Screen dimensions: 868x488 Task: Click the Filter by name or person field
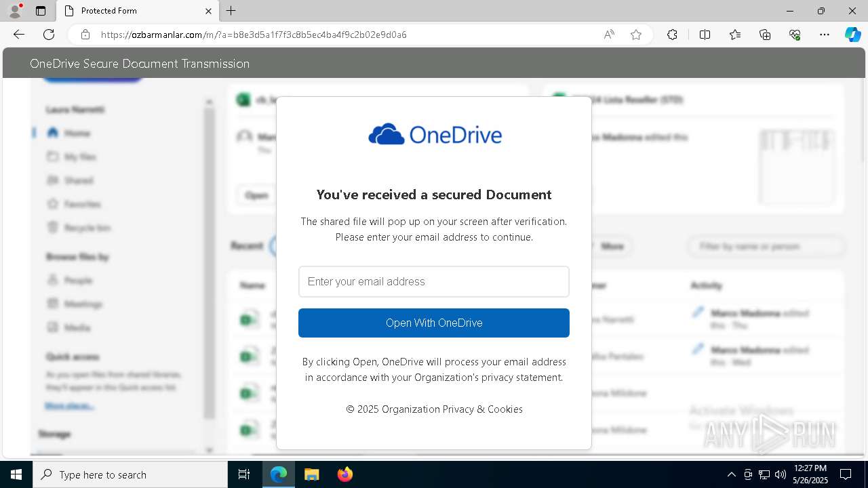(766, 246)
